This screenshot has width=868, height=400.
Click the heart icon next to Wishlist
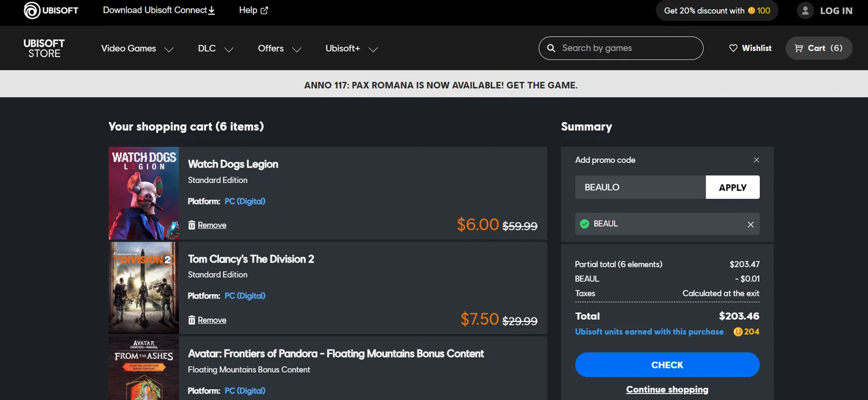[733, 48]
